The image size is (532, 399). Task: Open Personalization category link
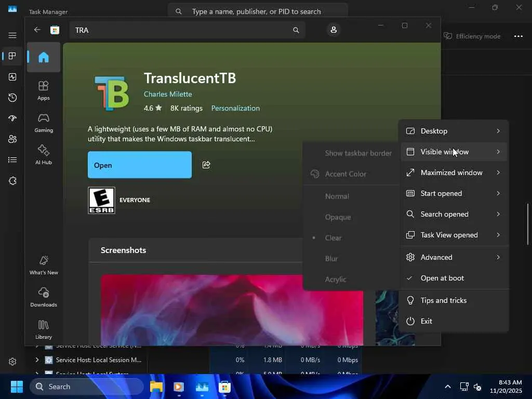[235, 108]
